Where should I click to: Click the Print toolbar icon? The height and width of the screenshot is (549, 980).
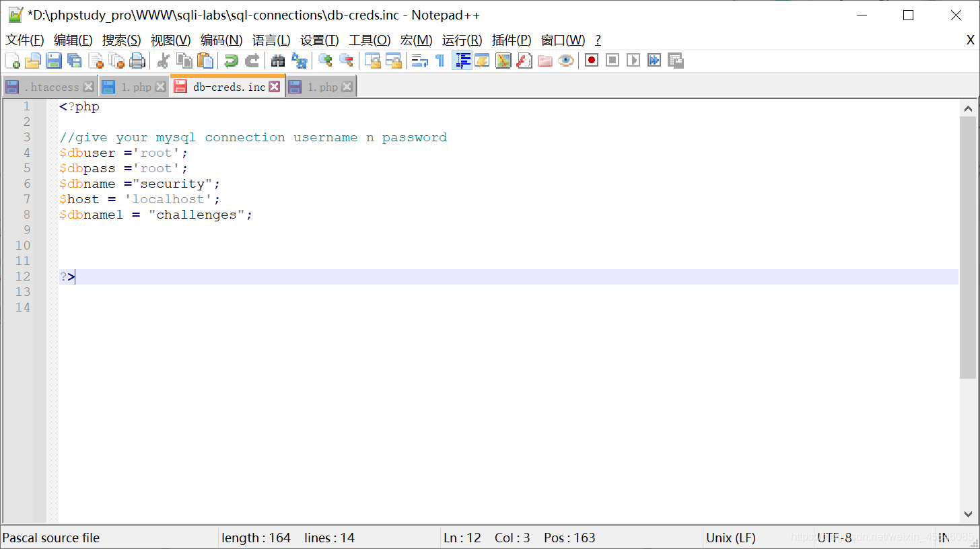(137, 61)
